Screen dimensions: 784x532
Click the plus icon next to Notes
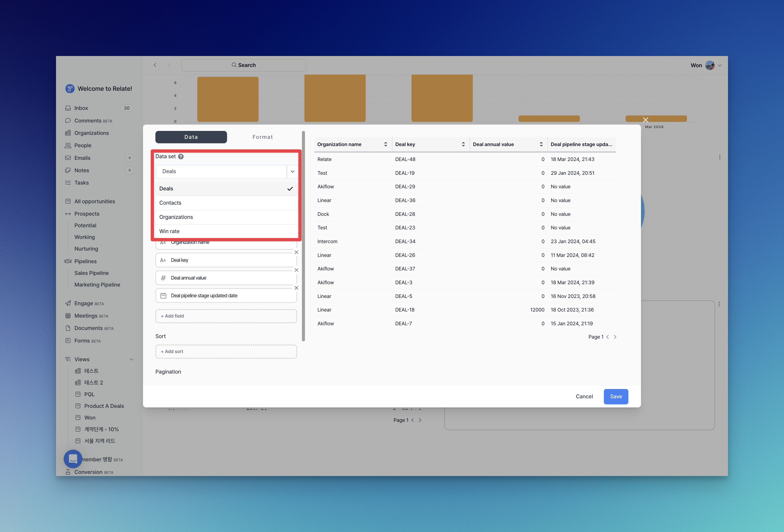point(129,170)
